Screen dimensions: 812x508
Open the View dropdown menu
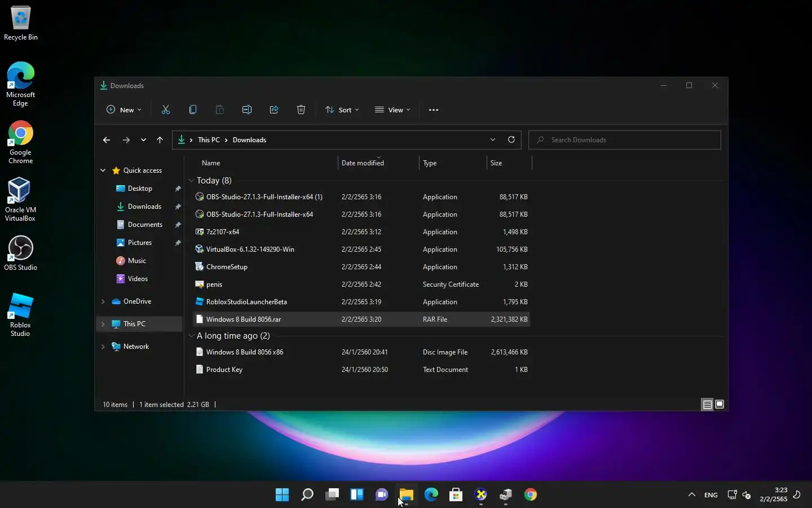pos(392,110)
